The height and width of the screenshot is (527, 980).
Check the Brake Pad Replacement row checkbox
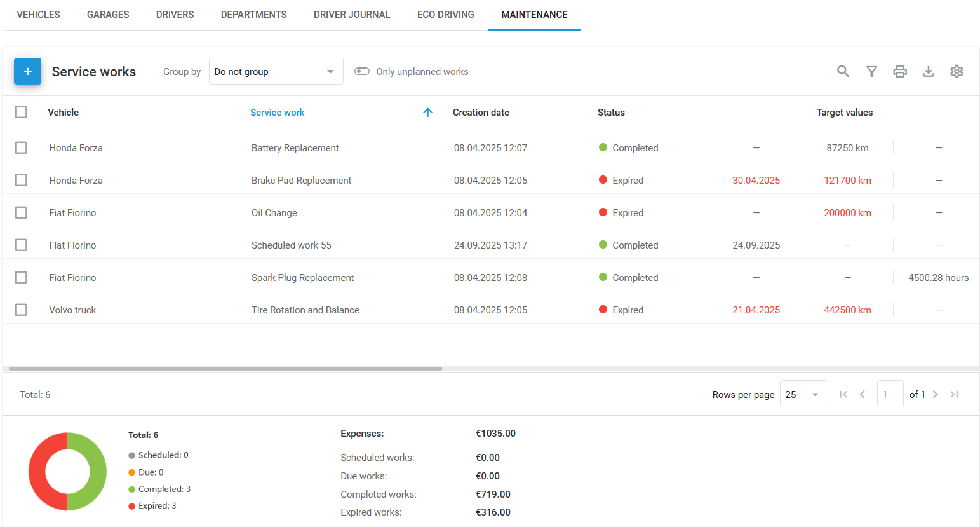(x=21, y=180)
